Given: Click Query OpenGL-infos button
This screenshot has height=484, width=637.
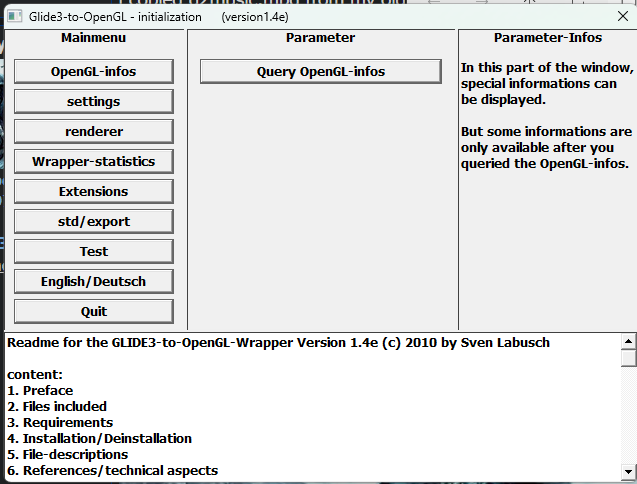Looking at the screenshot, I should click(321, 72).
